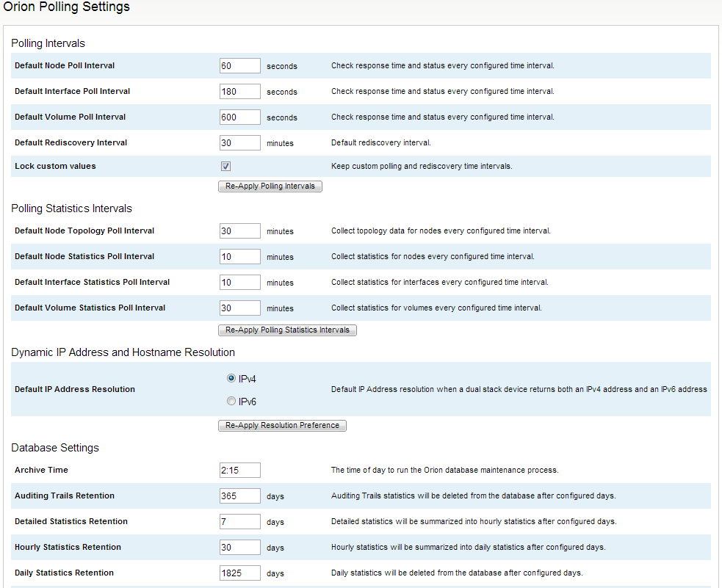The image size is (722, 588).
Task: Edit Default Node Topology Poll Interval field
Action: pos(240,231)
